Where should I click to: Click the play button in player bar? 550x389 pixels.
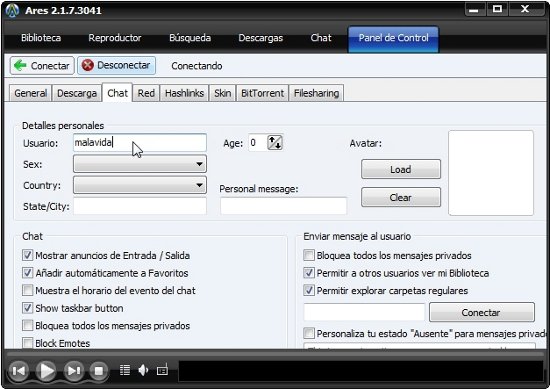point(46,370)
